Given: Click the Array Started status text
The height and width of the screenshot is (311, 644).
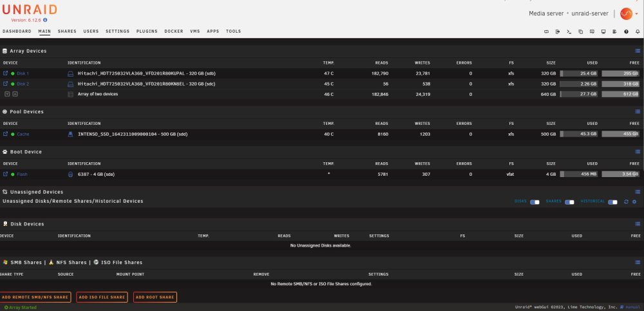Looking at the screenshot, I should 23,307.
